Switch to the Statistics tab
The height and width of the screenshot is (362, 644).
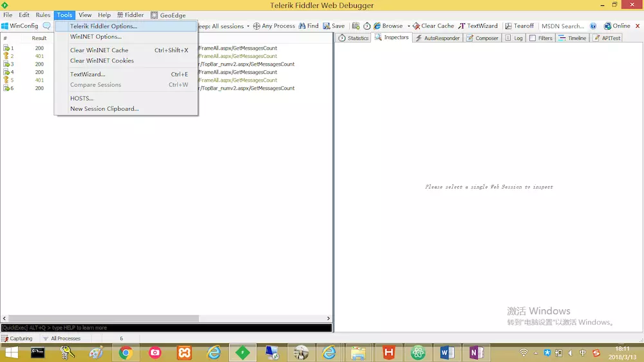353,38
